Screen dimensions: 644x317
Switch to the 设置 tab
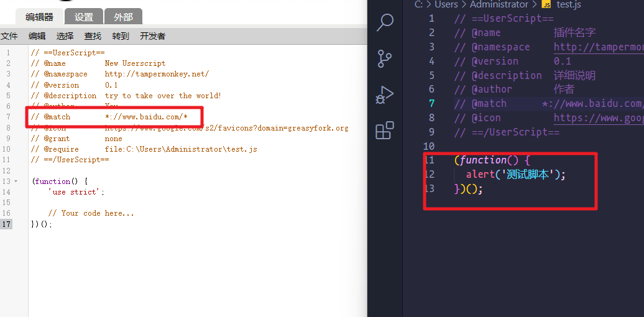pos(84,17)
